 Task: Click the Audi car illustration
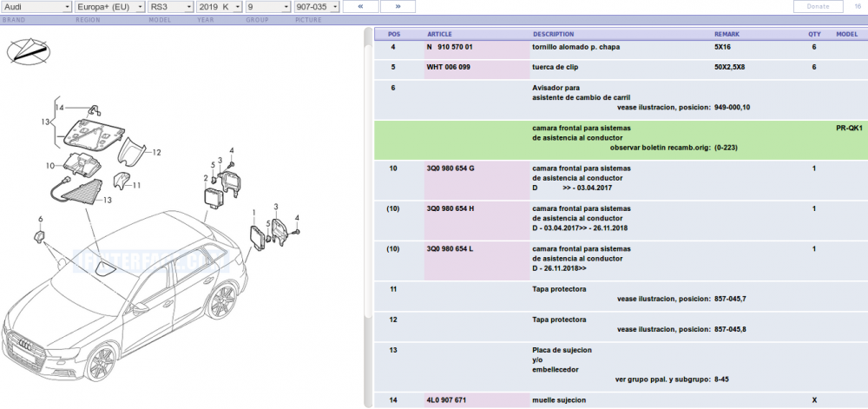pyautogui.click(x=124, y=296)
